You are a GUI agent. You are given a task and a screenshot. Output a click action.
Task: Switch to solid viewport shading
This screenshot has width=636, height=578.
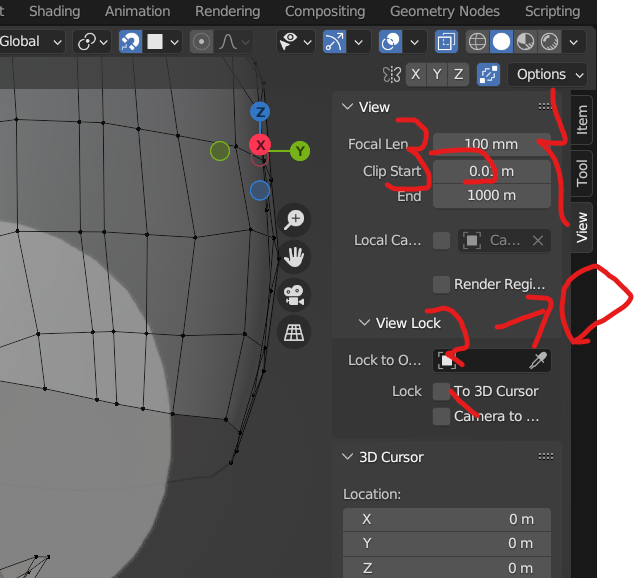(501, 41)
